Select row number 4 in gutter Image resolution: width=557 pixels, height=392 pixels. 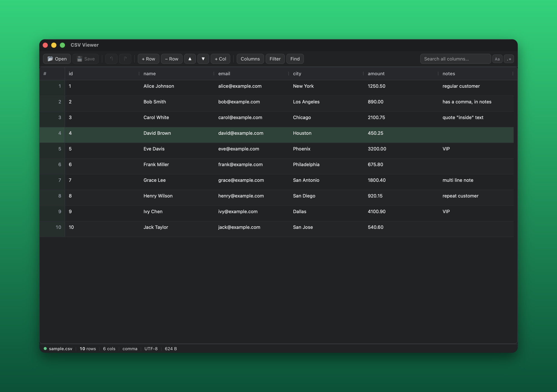(x=52, y=135)
